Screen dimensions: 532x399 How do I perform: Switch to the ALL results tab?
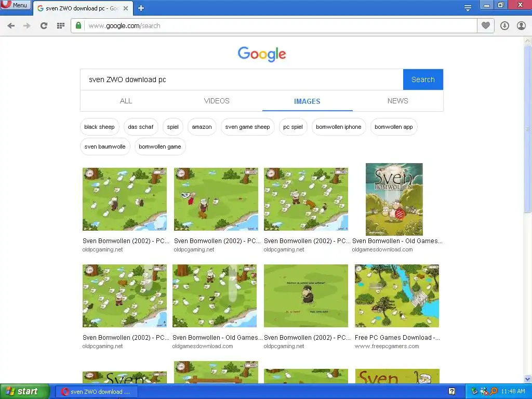(x=126, y=101)
